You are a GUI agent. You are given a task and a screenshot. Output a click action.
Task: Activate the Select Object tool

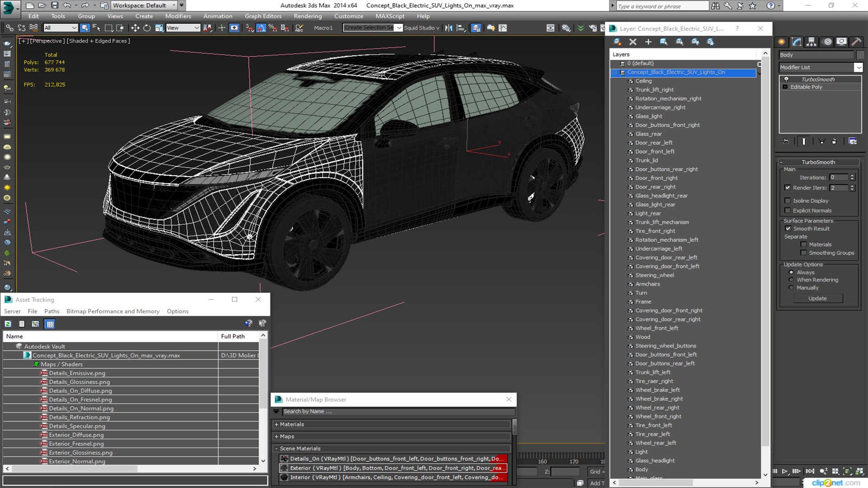(85, 28)
